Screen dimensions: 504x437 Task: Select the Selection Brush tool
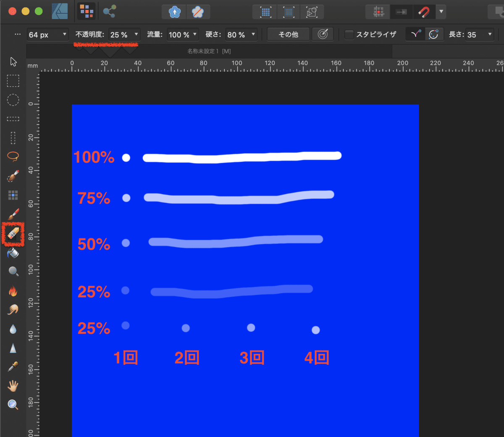(x=13, y=176)
